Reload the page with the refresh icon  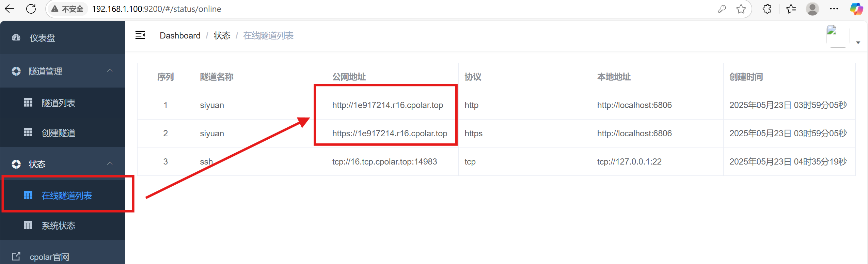pyautogui.click(x=31, y=9)
